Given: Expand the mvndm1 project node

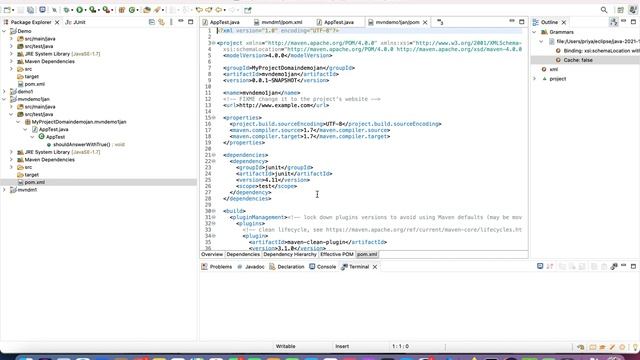Looking at the screenshot, I should coord(4,190).
